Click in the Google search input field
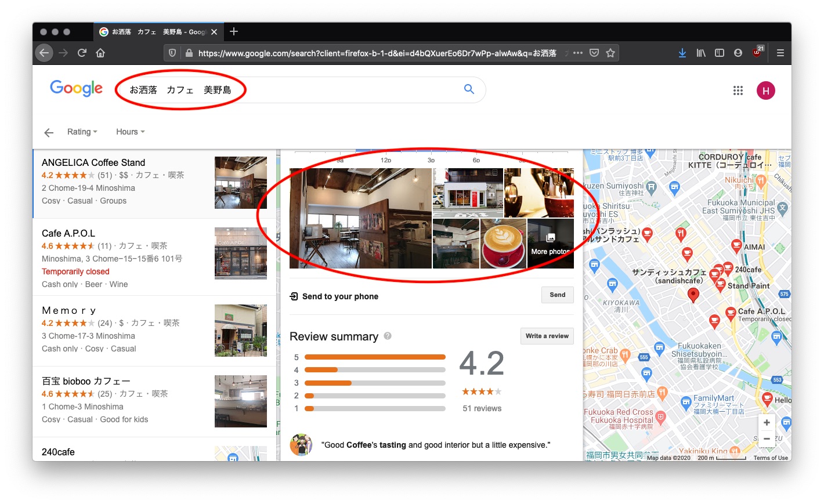Viewport: 824px width, 504px height. (290, 90)
